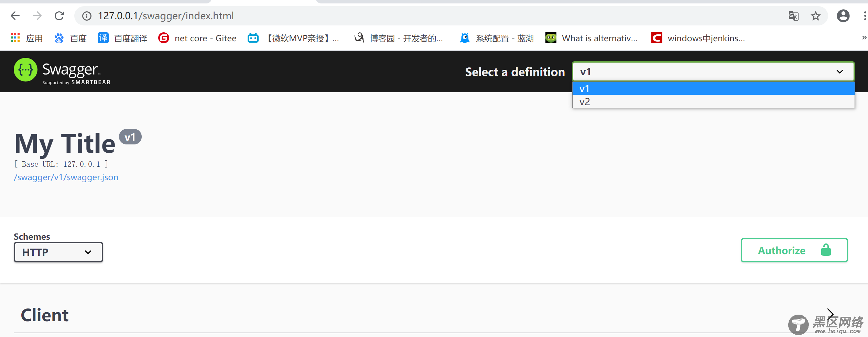
Task: Click the browser forward arrow
Action: pos(37,16)
